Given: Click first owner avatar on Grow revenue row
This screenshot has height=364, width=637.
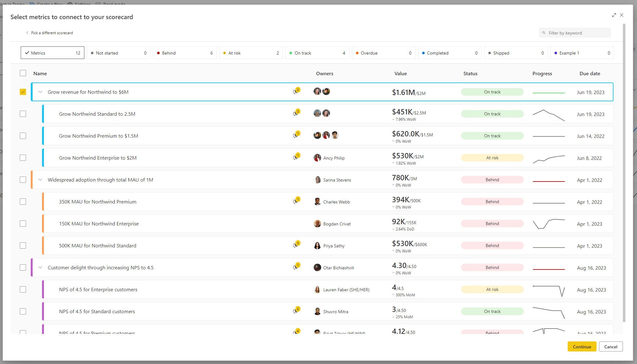Looking at the screenshot, I should coord(317,91).
